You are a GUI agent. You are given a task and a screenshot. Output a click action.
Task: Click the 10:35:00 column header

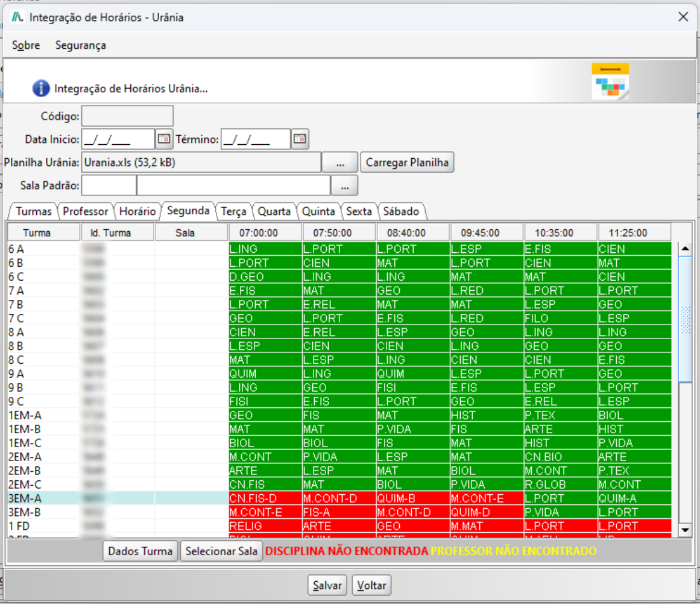click(x=561, y=233)
